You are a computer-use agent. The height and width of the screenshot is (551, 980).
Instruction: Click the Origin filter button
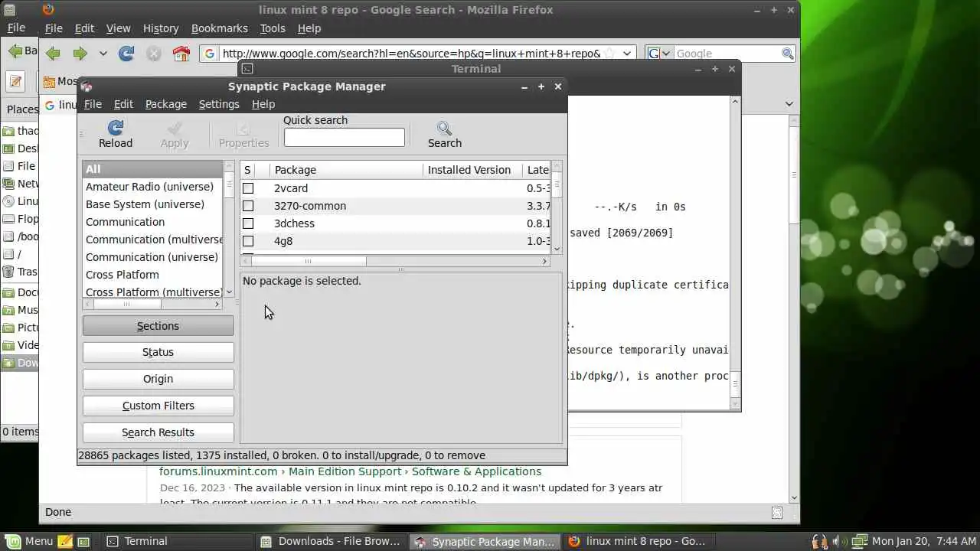click(x=158, y=379)
